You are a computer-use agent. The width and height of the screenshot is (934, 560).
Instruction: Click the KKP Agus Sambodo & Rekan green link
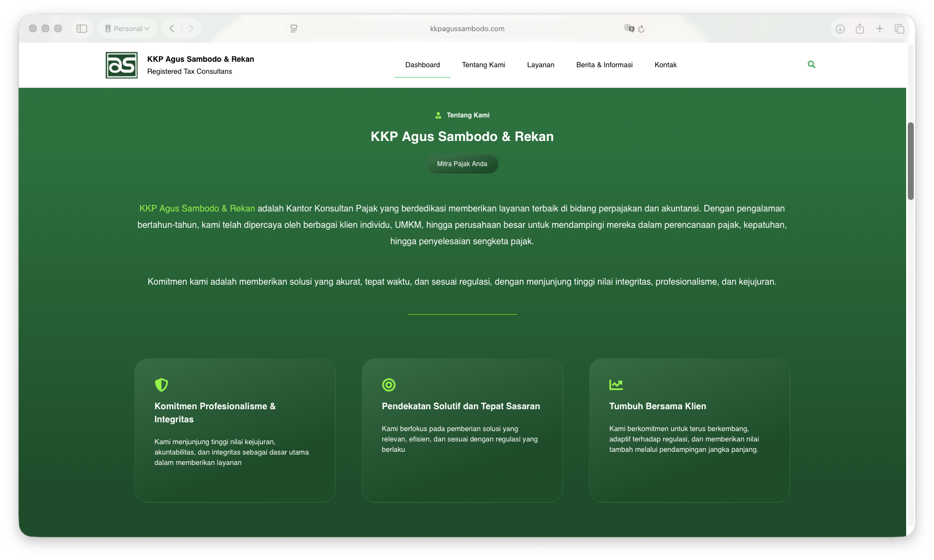(x=197, y=208)
